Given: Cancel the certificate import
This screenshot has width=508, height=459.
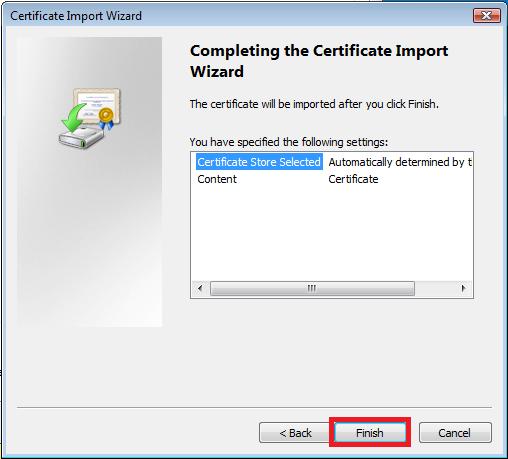Looking at the screenshot, I should click(455, 433).
